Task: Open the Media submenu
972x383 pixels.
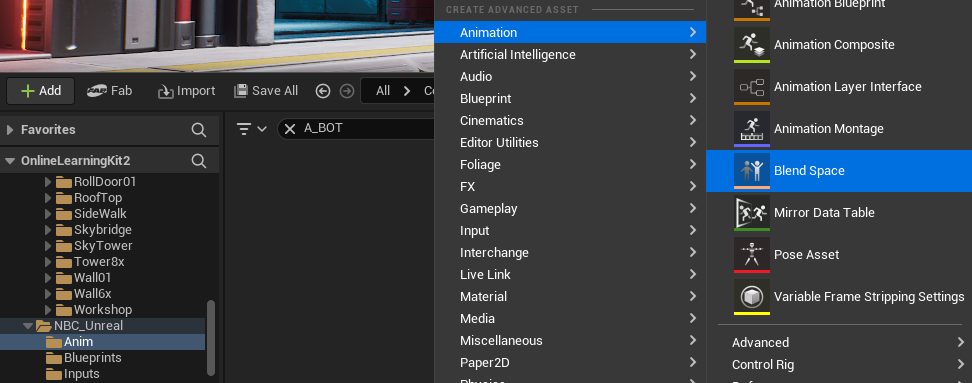Action: 570,319
